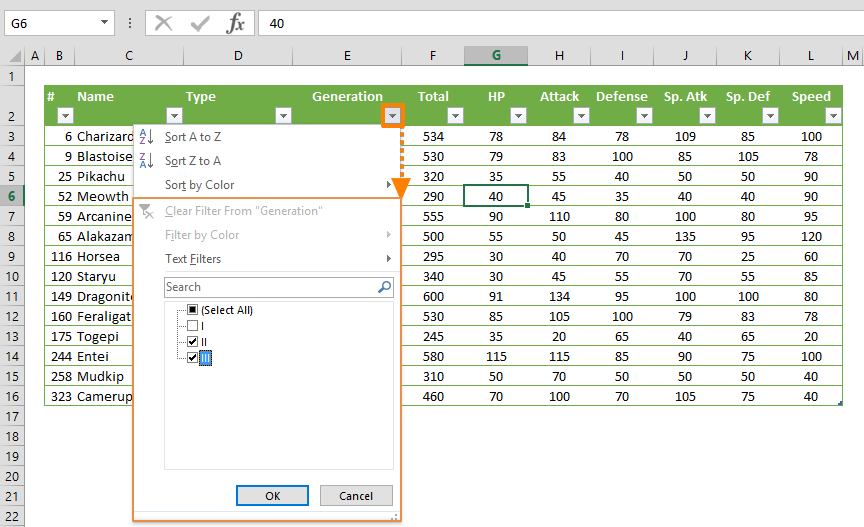864x527 pixels.
Task: Click the Sort A to Z icon
Action: (146, 137)
